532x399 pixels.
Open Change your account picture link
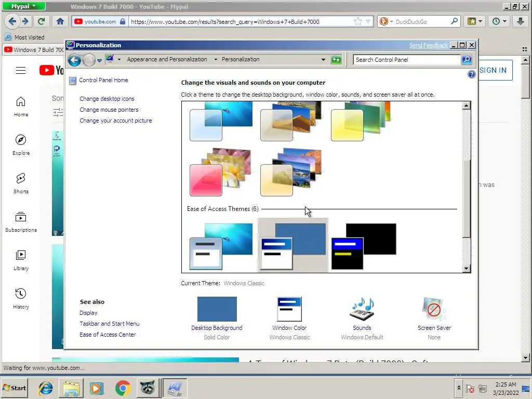pyautogui.click(x=115, y=121)
